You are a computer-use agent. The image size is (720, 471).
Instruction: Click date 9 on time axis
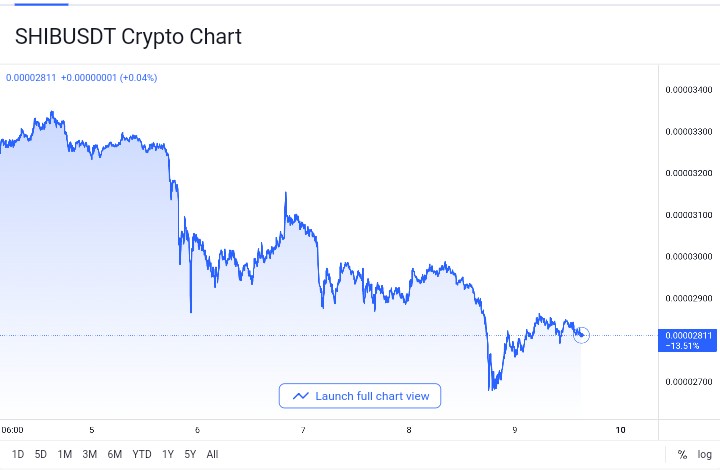coord(514,430)
